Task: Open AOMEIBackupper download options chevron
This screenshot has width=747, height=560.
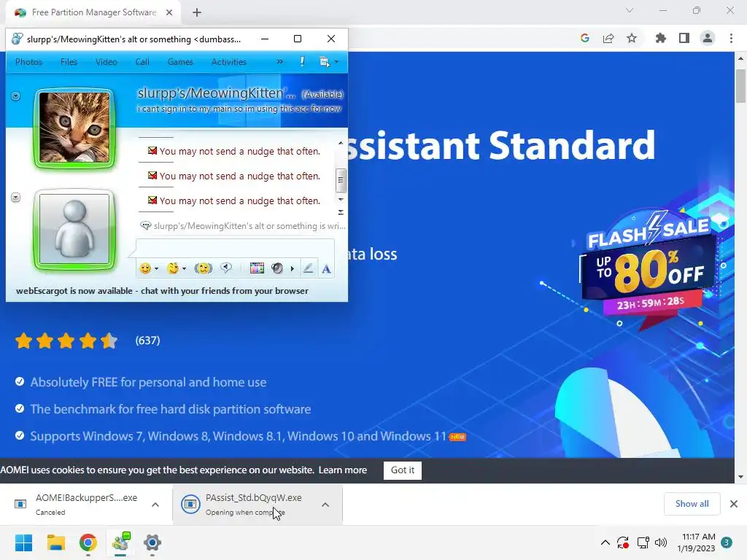Action: [155, 505]
